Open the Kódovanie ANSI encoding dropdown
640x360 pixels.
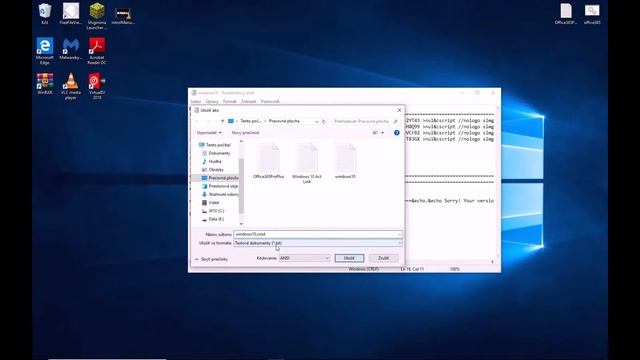[304, 258]
